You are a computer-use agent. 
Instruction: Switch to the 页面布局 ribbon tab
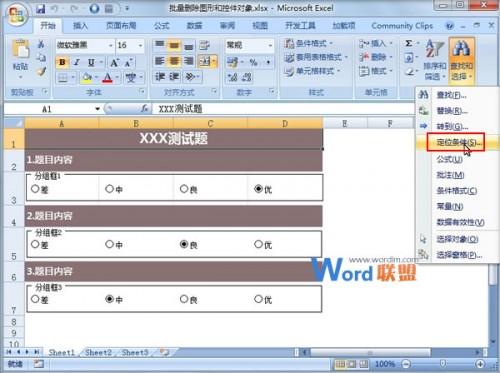pyautogui.click(x=121, y=26)
